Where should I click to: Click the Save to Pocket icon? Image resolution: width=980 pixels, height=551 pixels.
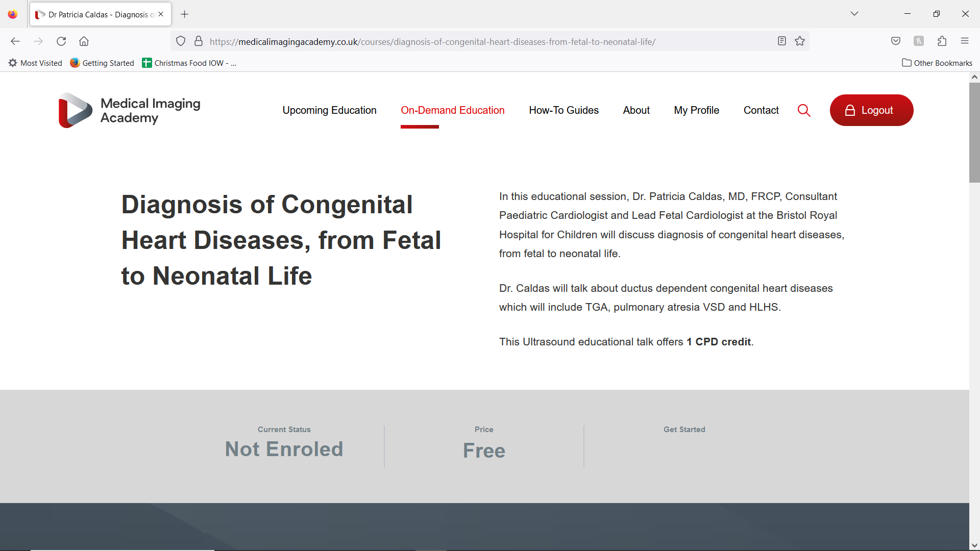[x=896, y=41]
